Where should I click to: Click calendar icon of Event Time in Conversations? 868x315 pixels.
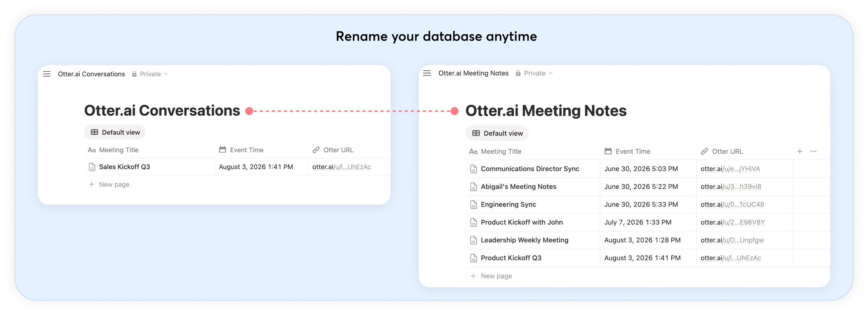point(223,150)
